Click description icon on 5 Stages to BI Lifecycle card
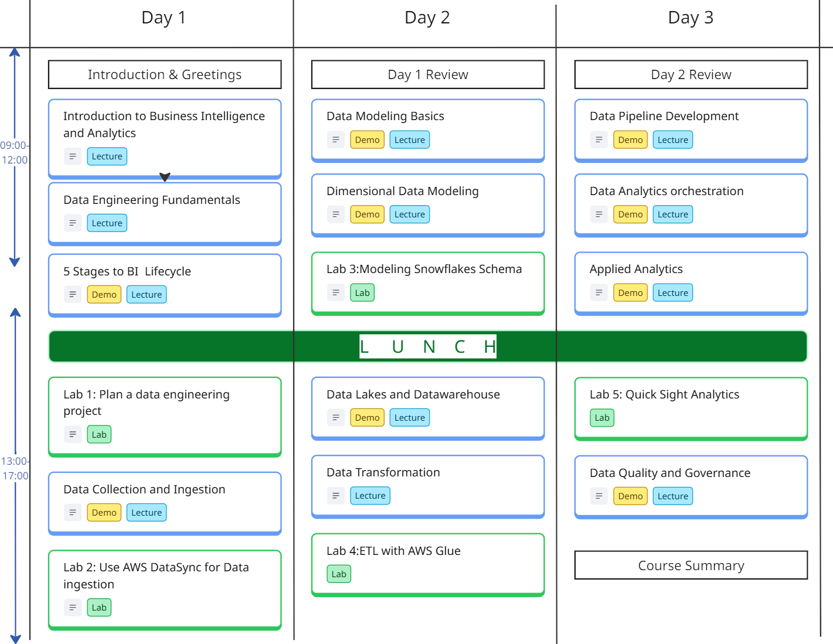 tap(72, 295)
